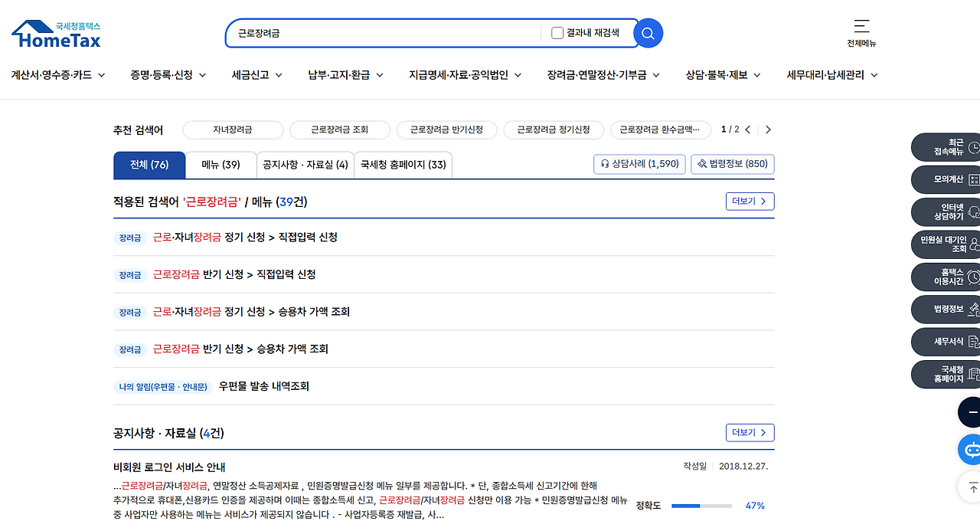Open 근로장려금 반기 신청 > 승용차 가액 조회
The height and width of the screenshot is (521, 980).
coord(240,349)
